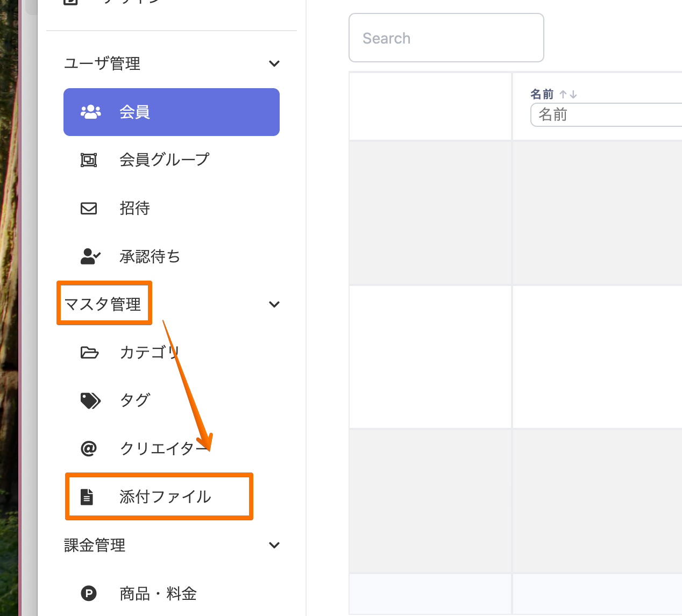Sort the table by 名前 column

pos(568,95)
